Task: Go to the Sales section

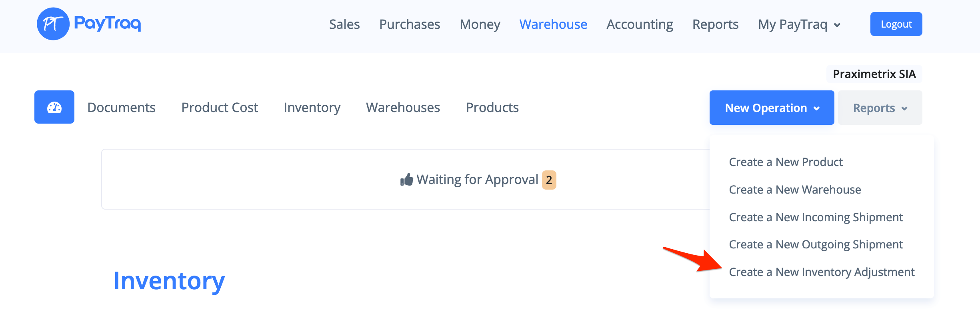Action: [344, 24]
